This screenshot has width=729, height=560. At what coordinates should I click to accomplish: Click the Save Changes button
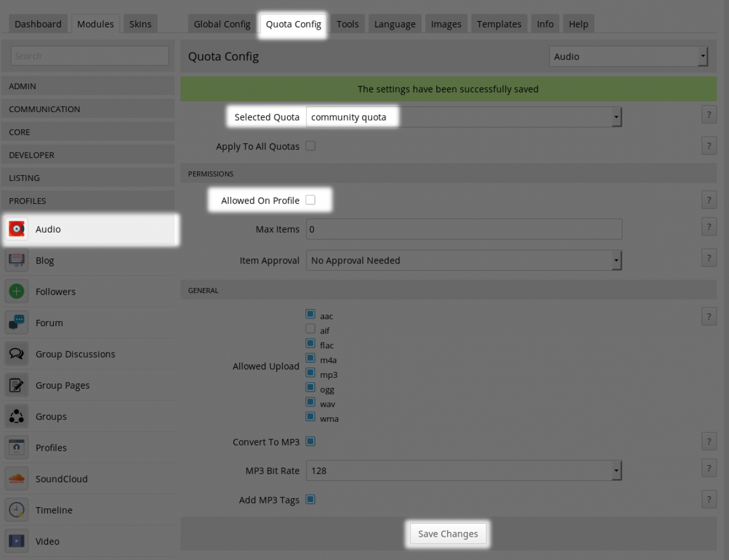click(448, 534)
